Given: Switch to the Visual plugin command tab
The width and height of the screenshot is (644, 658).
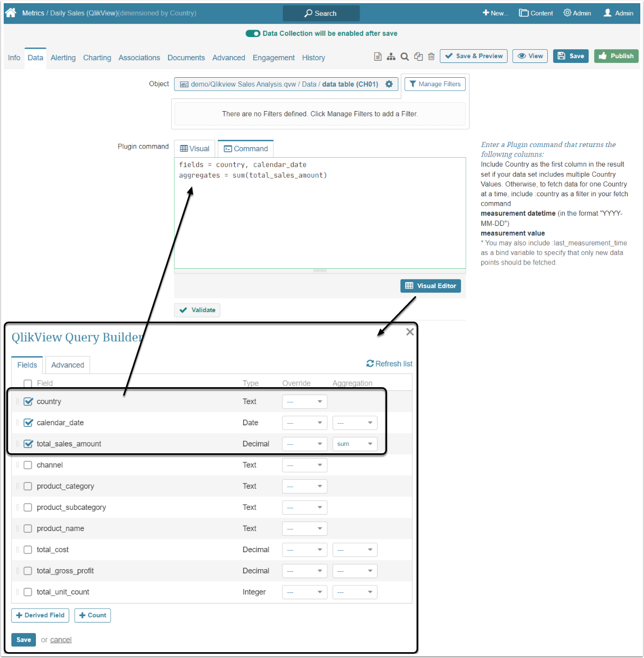Looking at the screenshot, I should point(195,149).
